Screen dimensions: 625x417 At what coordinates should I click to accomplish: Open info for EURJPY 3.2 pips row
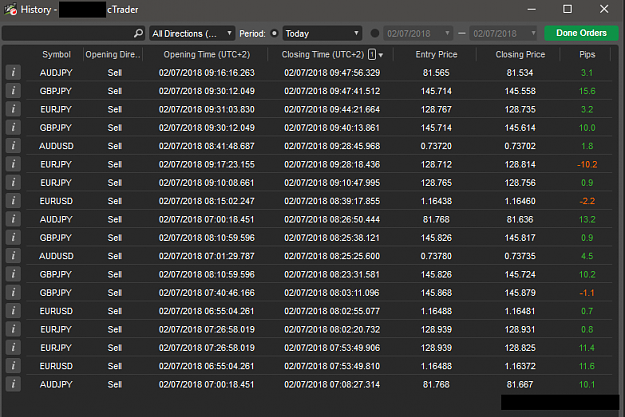coord(13,109)
